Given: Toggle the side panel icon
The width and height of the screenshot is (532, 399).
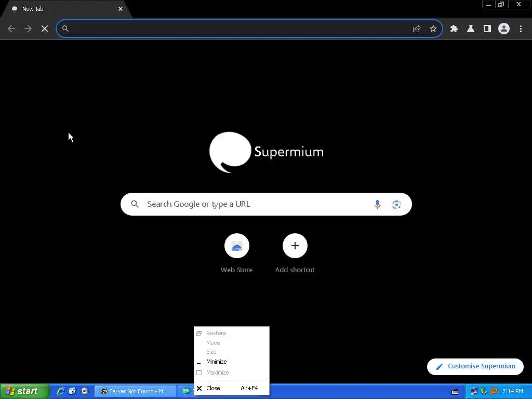Looking at the screenshot, I should click(x=487, y=29).
